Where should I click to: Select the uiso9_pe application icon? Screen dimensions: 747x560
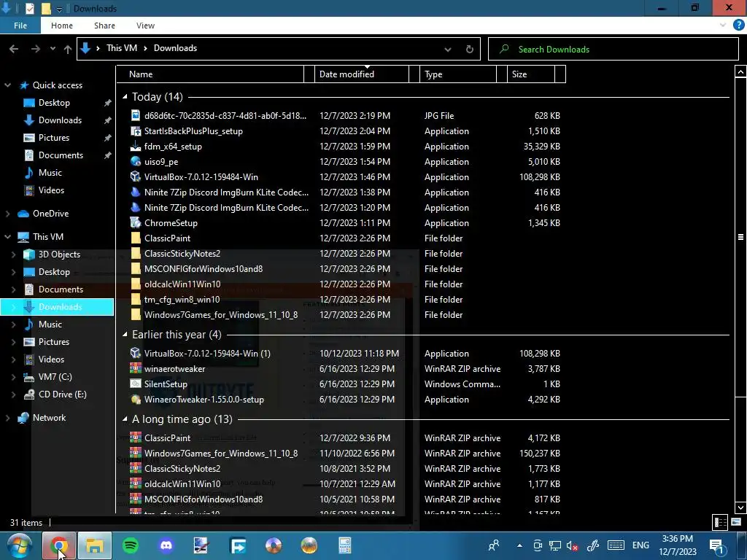point(136,161)
